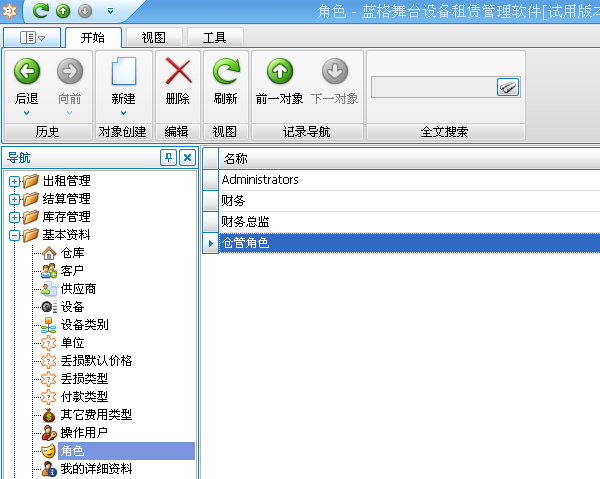Select the 仓管角色 highlighted row

coord(409,243)
